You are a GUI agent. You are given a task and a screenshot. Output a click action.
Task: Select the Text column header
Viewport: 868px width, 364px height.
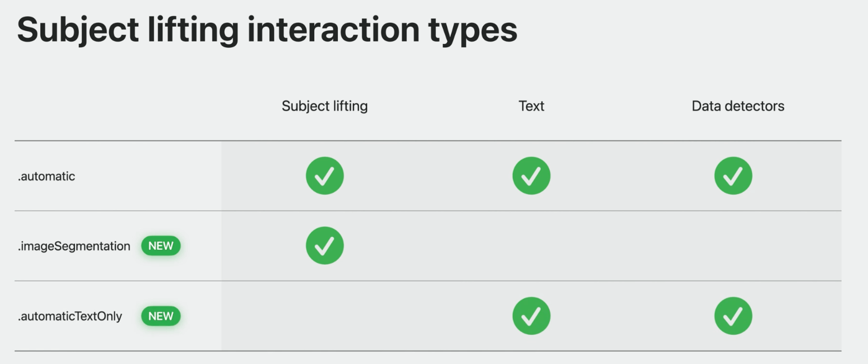point(531,106)
